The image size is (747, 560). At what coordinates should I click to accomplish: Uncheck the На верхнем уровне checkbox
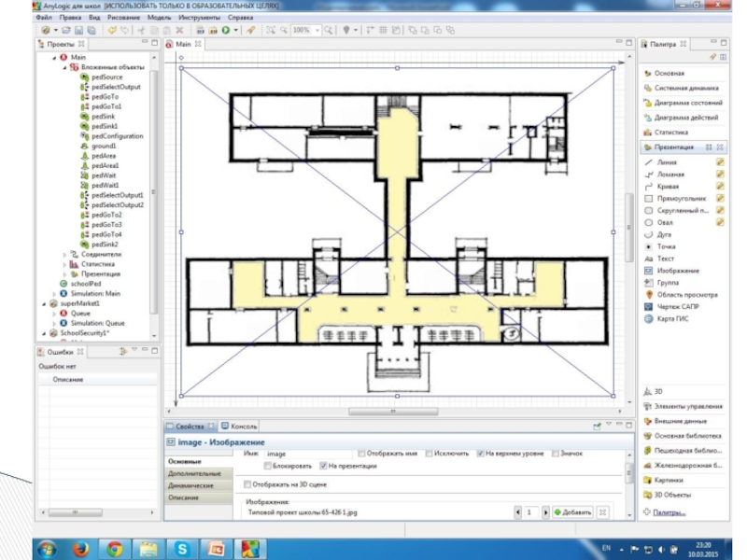coord(479,454)
